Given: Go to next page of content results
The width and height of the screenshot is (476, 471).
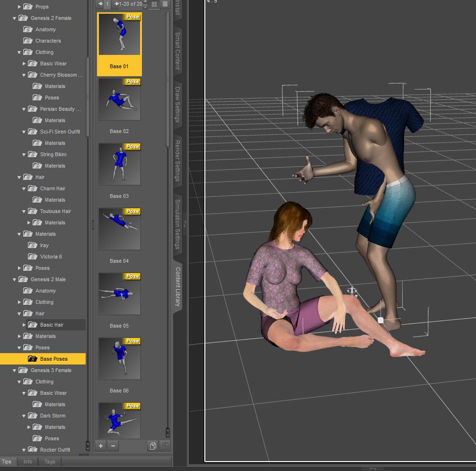Looking at the screenshot, I should [116, 4].
